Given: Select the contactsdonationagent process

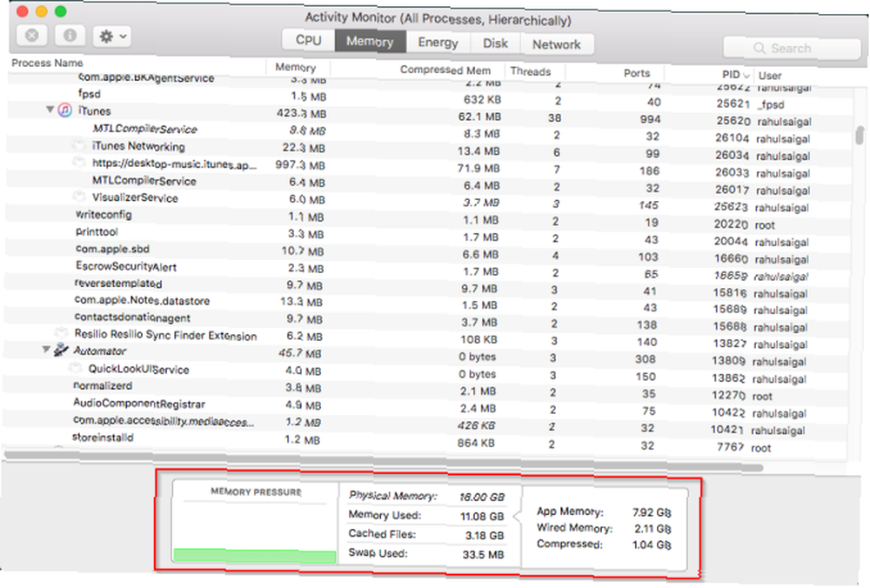Looking at the screenshot, I should [x=425, y=321].
